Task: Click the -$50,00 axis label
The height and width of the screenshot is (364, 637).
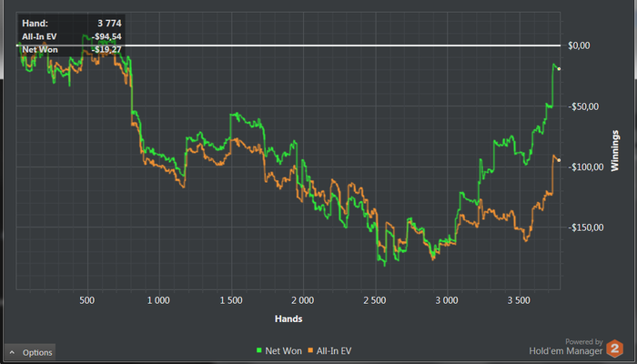Action: pyautogui.click(x=584, y=106)
